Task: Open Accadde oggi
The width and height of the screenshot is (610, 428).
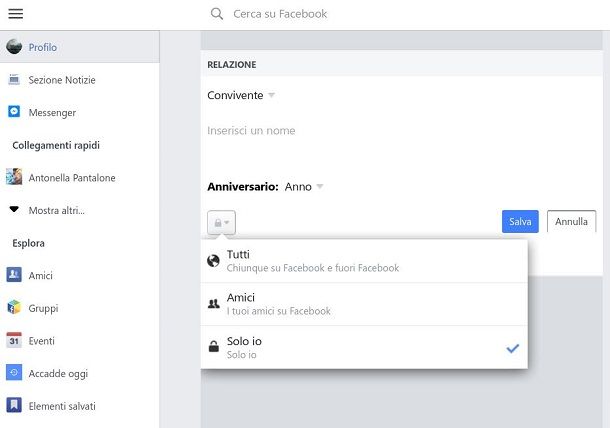Action: click(x=58, y=374)
